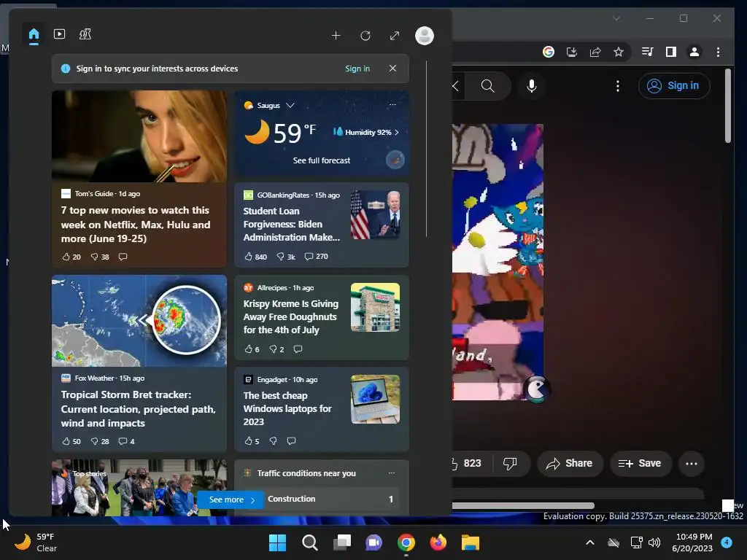Expand widgets board to full view
Screen dimensions: 747x560
(x=395, y=36)
